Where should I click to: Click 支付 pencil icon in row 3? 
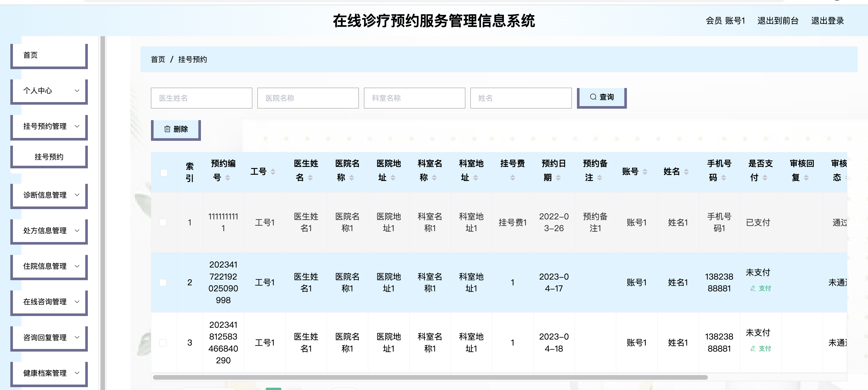753,349
